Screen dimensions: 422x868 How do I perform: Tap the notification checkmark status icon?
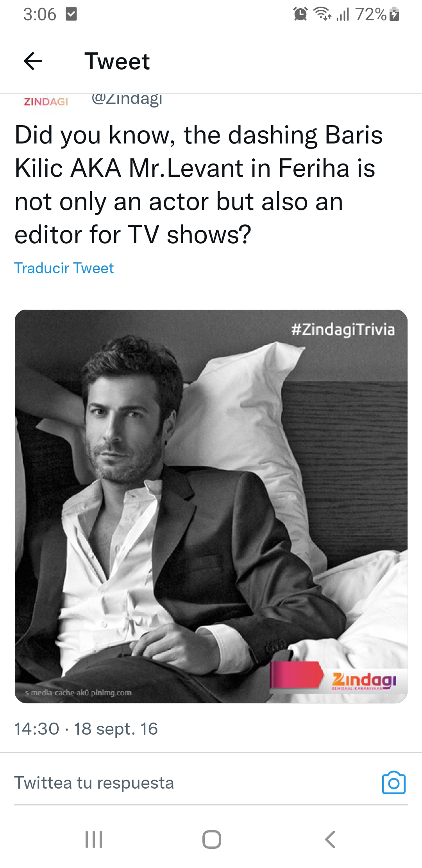[x=71, y=14]
